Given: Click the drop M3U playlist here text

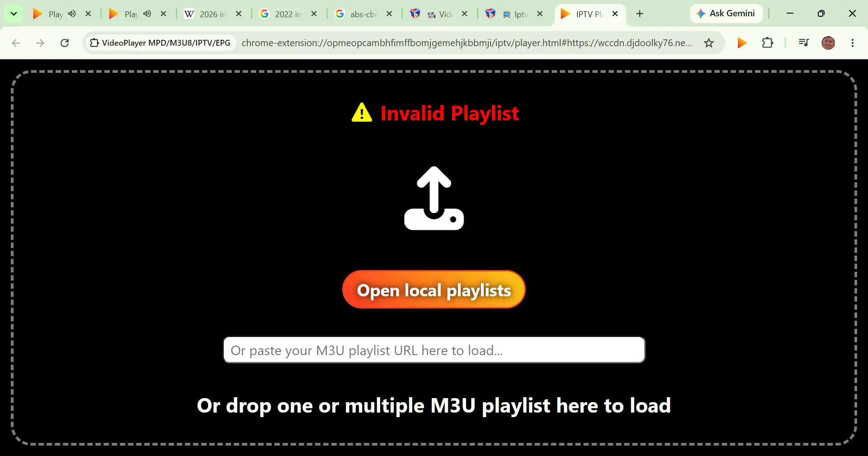Looking at the screenshot, I should point(434,405).
